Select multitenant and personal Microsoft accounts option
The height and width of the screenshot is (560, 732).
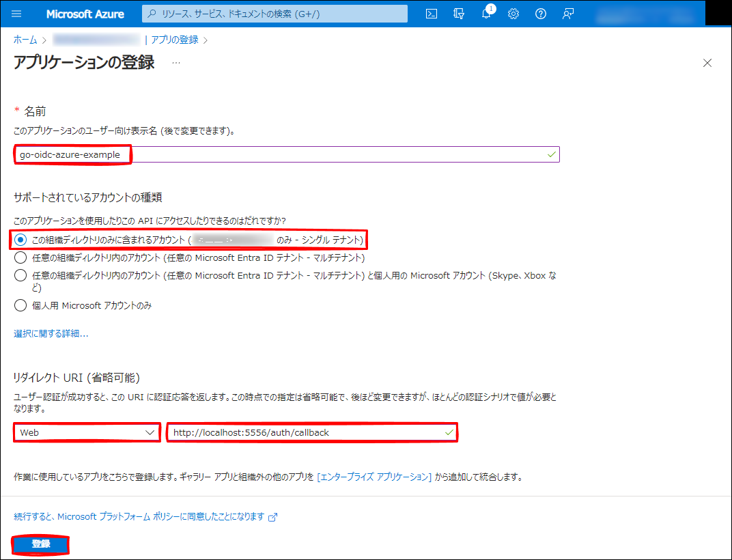(x=20, y=276)
